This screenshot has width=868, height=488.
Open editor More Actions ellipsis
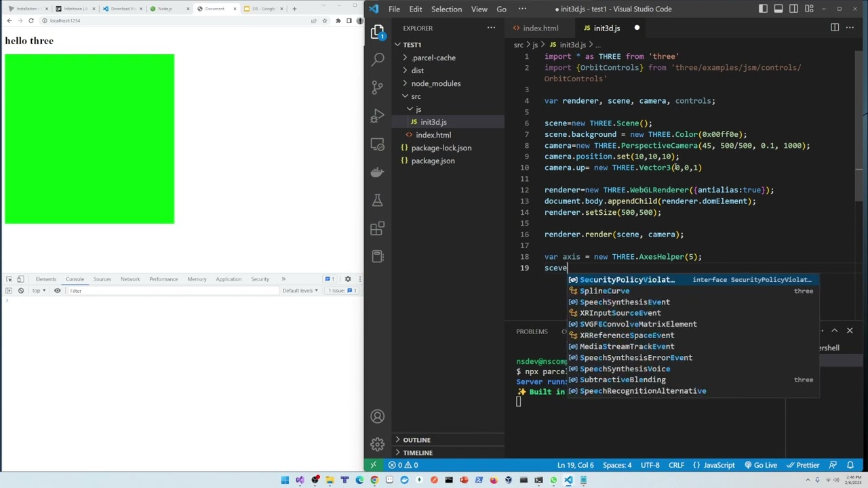pyautogui.click(x=850, y=28)
